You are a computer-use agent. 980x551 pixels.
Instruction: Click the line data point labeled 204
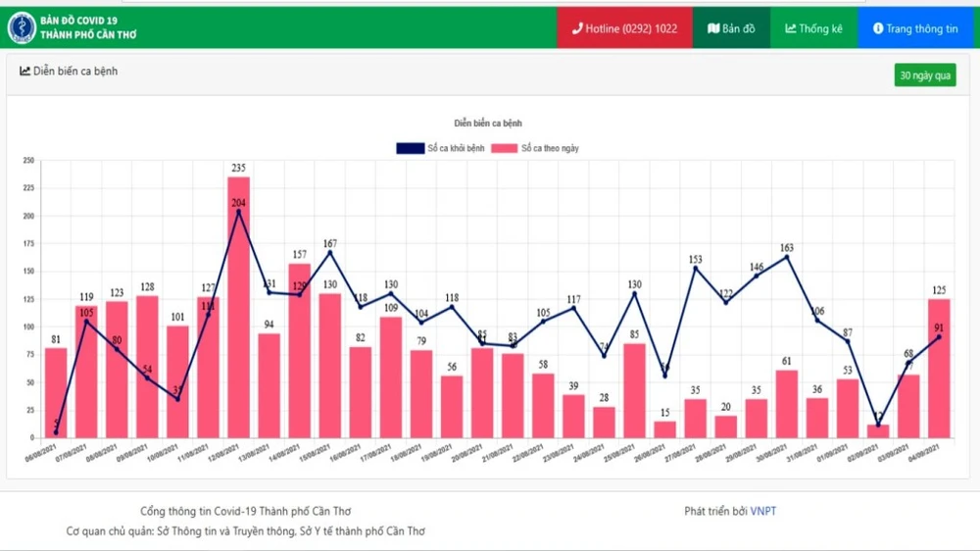238,211
